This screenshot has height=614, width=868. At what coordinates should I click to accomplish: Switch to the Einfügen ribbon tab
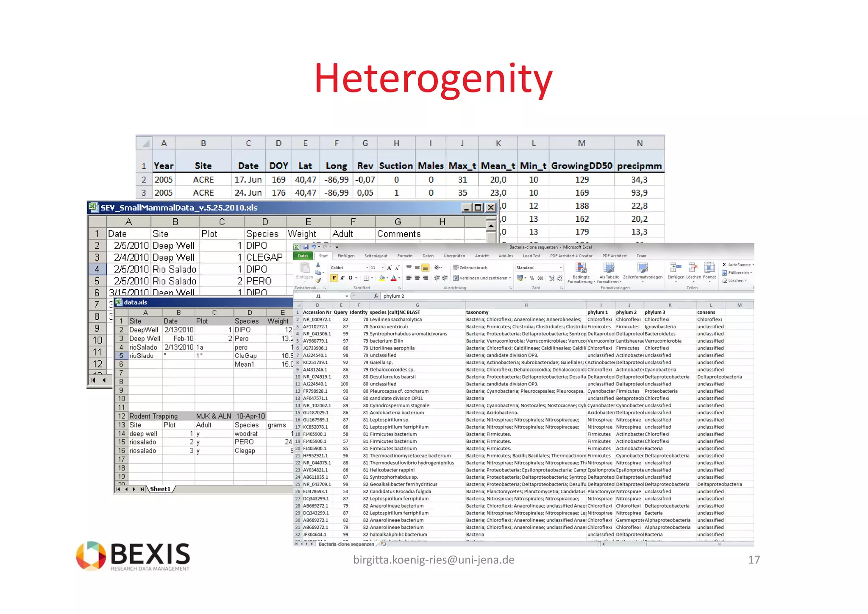coord(346,256)
